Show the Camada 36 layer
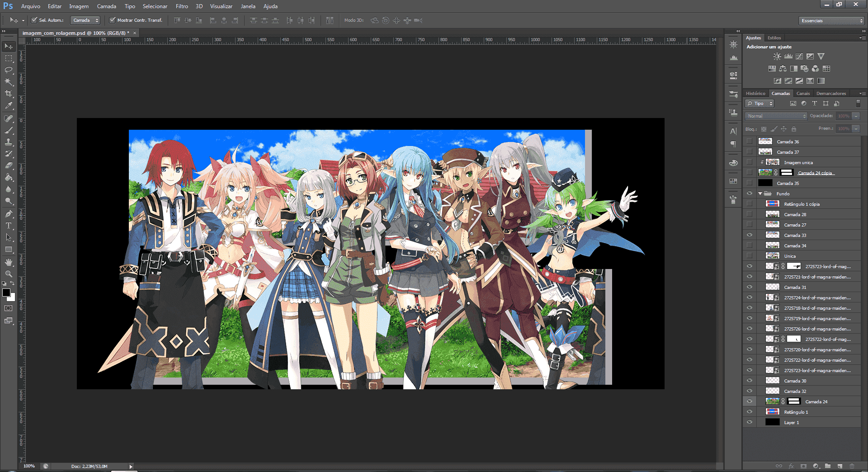The image size is (868, 472). pyautogui.click(x=750, y=142)
